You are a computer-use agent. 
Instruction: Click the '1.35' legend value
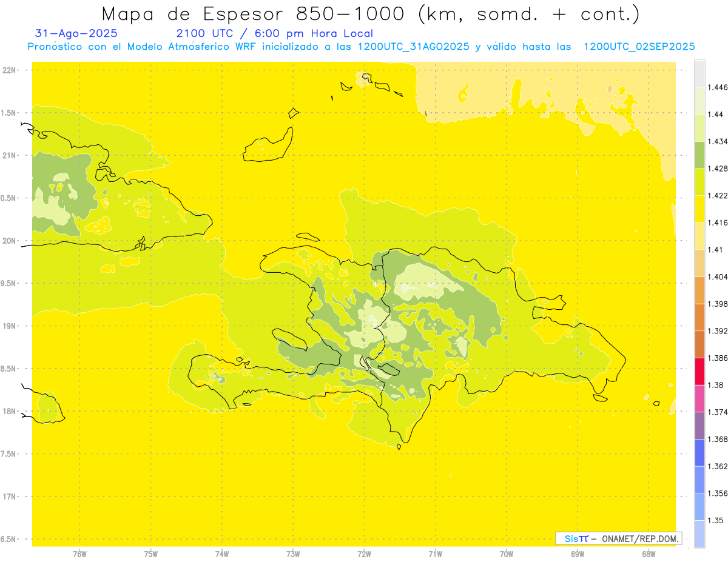716,520
